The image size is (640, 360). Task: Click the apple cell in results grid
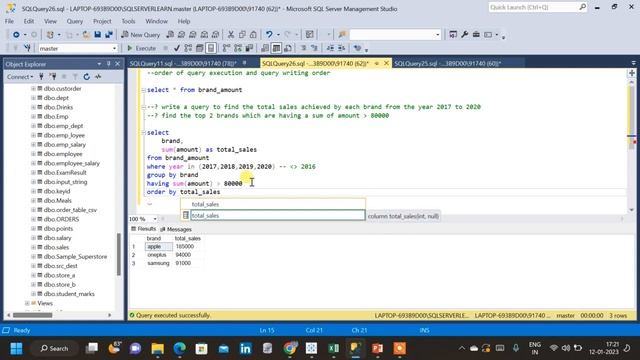[x=159, y=247]
